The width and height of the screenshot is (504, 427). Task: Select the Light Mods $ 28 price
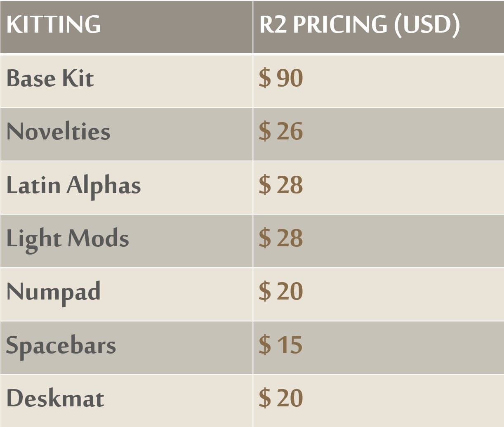coord(281,238)
